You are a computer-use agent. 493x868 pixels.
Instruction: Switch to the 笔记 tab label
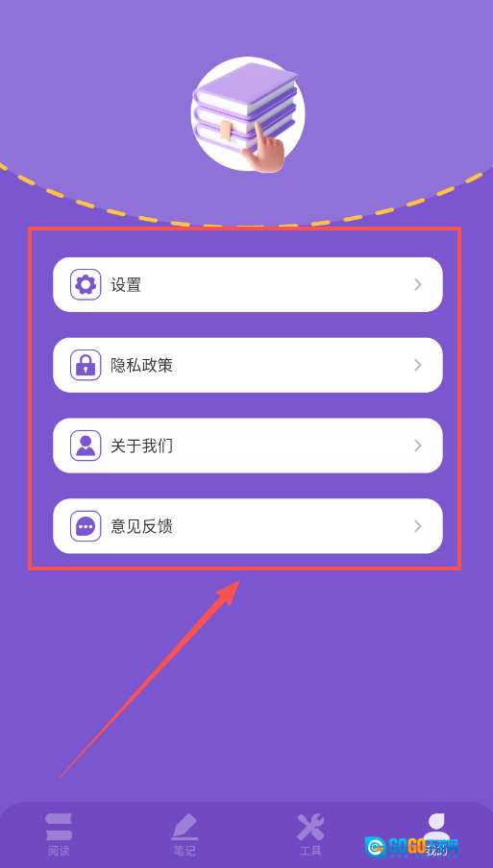click(185, 851)
